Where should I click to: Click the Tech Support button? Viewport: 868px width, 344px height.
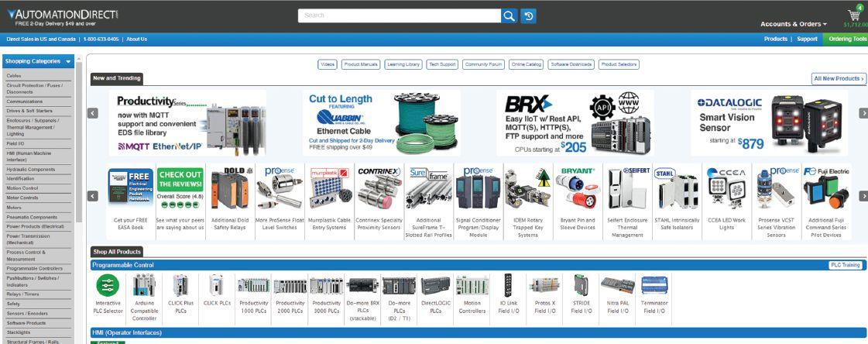pyautogui.click(x=443, y=64)
